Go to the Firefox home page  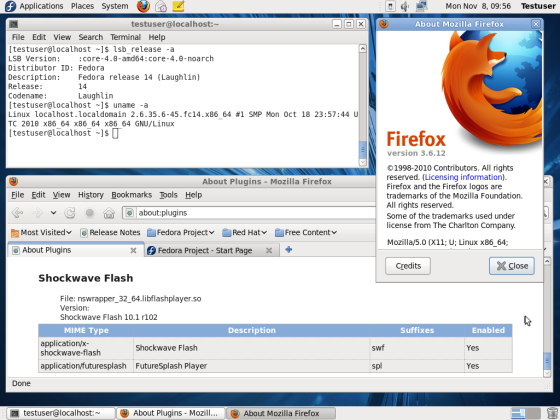click(109, 213)
